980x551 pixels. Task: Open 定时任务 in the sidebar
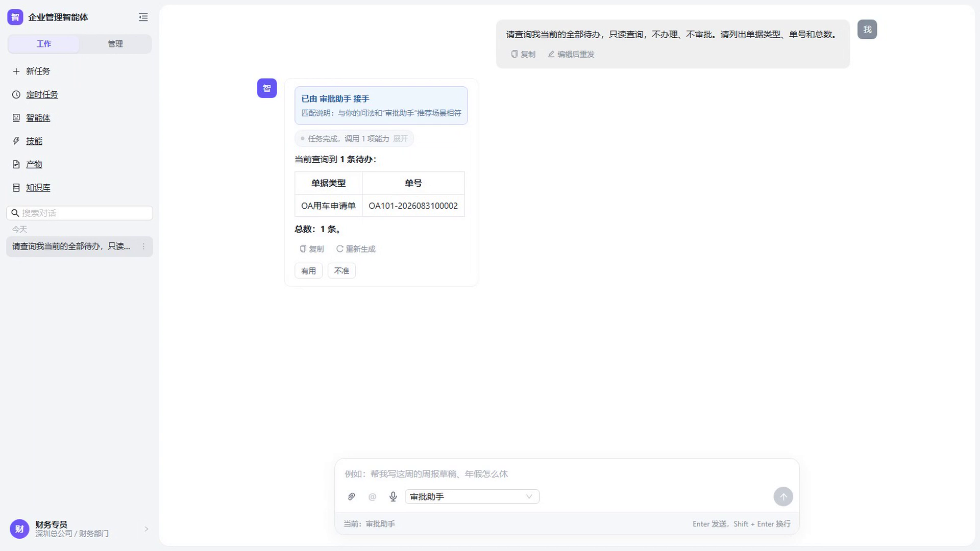tap(42, 94)
